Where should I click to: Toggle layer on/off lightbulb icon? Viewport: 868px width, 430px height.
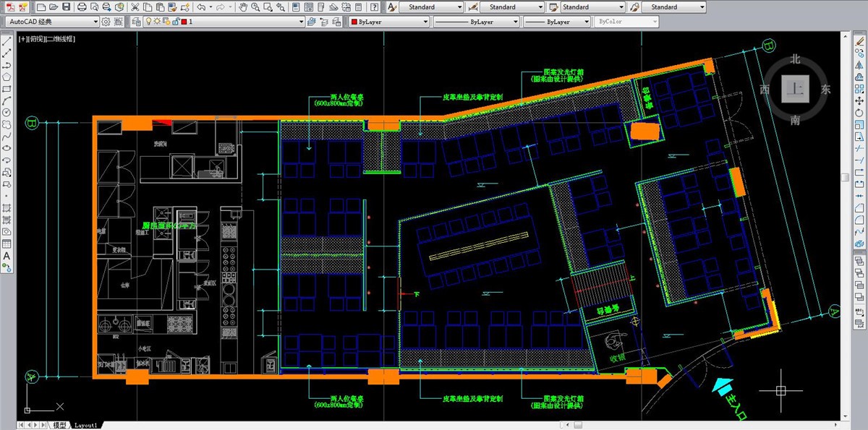coord(149,22)
